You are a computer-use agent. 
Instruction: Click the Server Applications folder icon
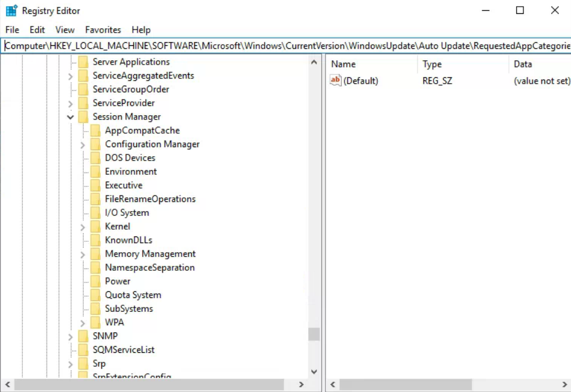tap(83, 62)
